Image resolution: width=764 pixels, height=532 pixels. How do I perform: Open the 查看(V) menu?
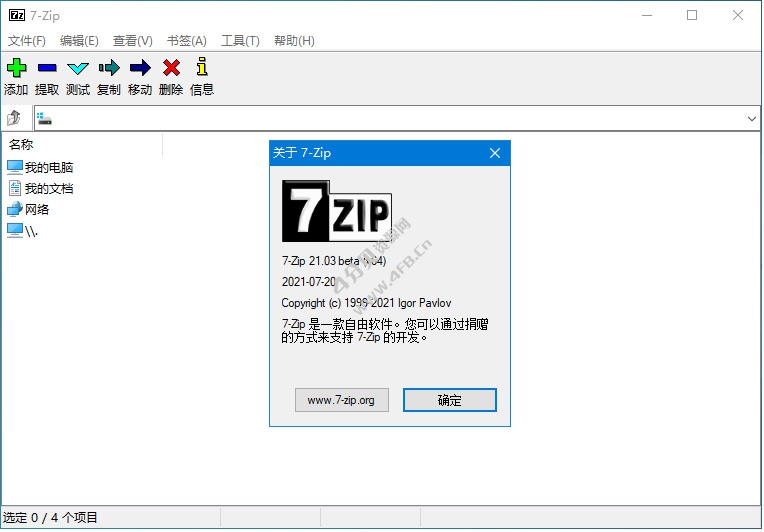[133, 40]
